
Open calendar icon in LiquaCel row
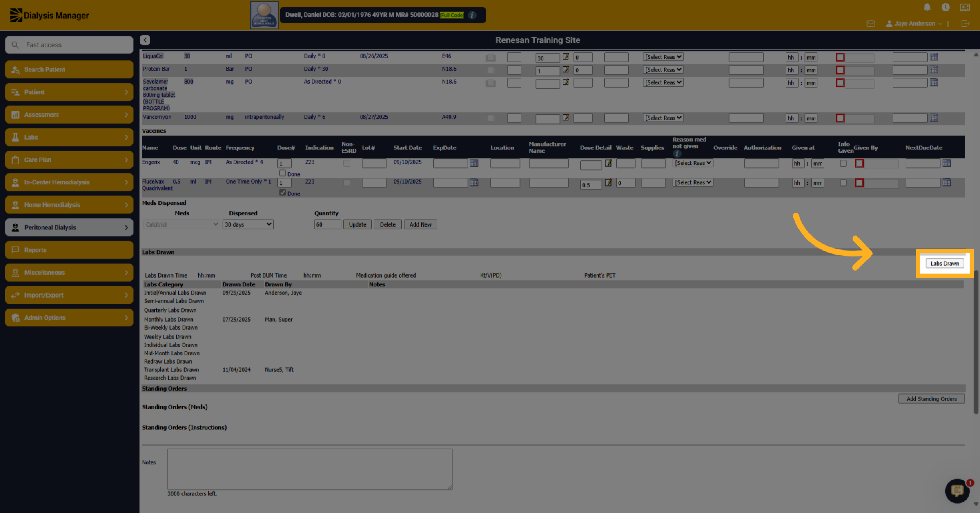pos(934,57)
